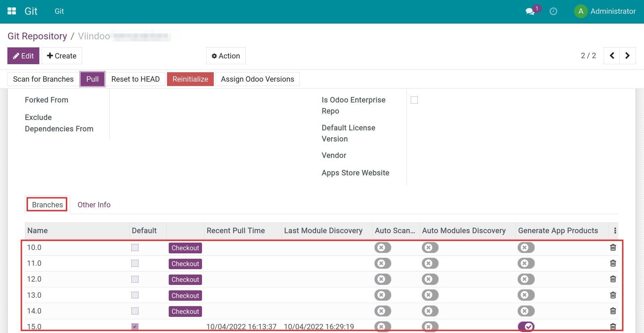
Task: Delete the 10.0 branch row
Action: tap(613, 248)
